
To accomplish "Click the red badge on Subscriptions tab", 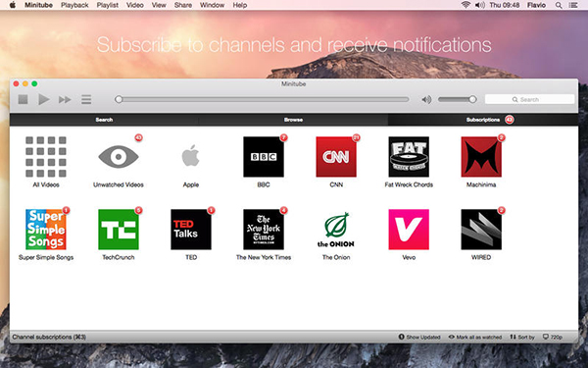I will point(510,120).
